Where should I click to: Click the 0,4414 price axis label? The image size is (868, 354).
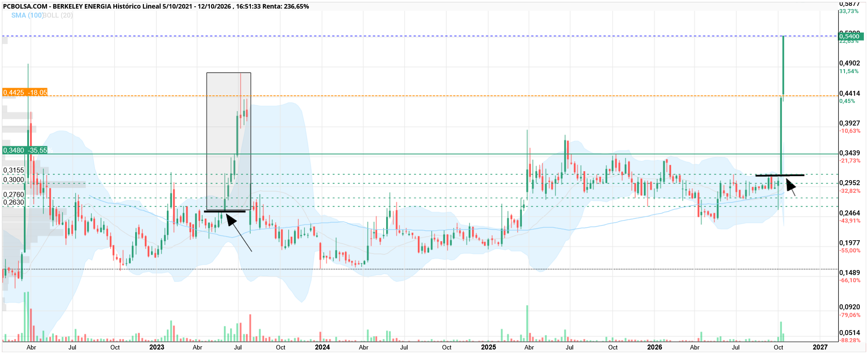pos(849,93)
